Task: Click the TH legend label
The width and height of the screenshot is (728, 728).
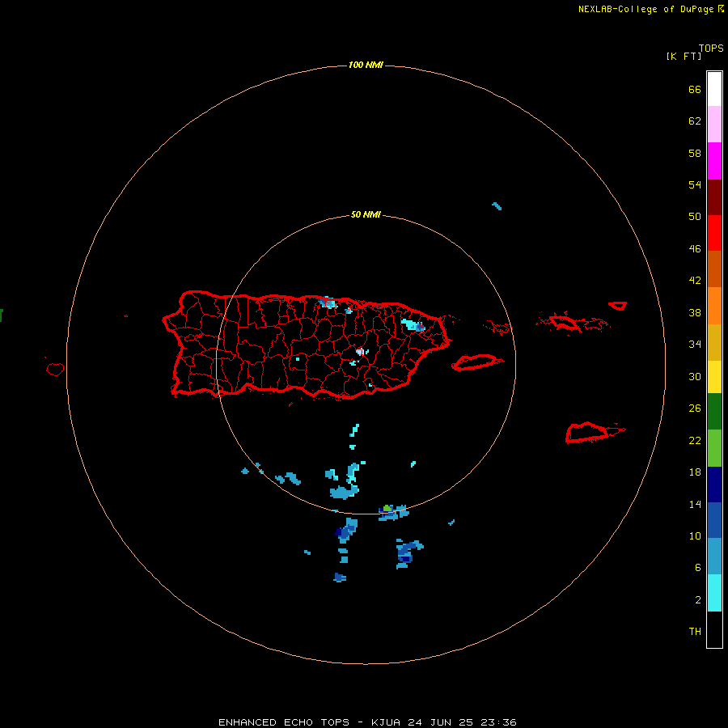Action: tap(695, 631)
